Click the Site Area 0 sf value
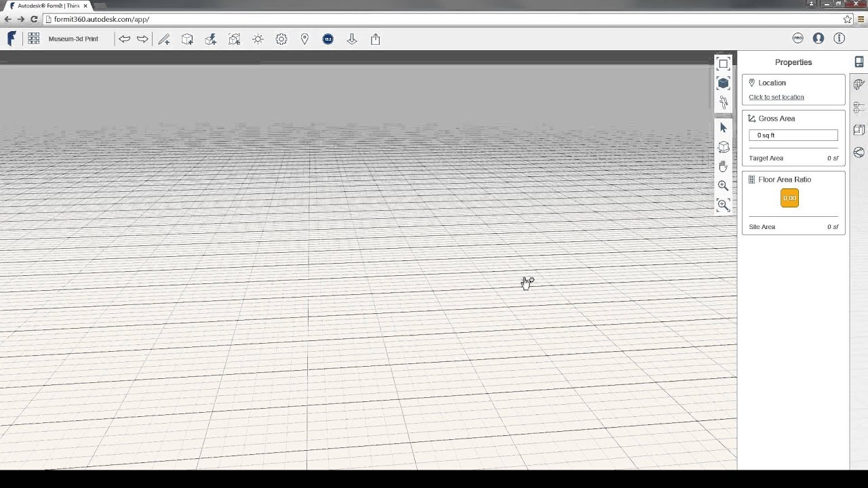This screenshot has height=488, width=868. coord(833,227)
